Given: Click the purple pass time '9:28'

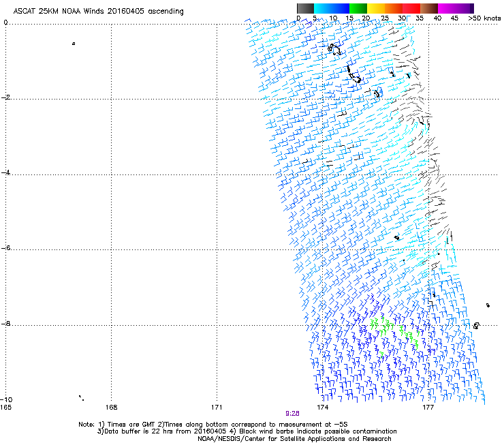Looking at the screenshot, I should (292, 414).
